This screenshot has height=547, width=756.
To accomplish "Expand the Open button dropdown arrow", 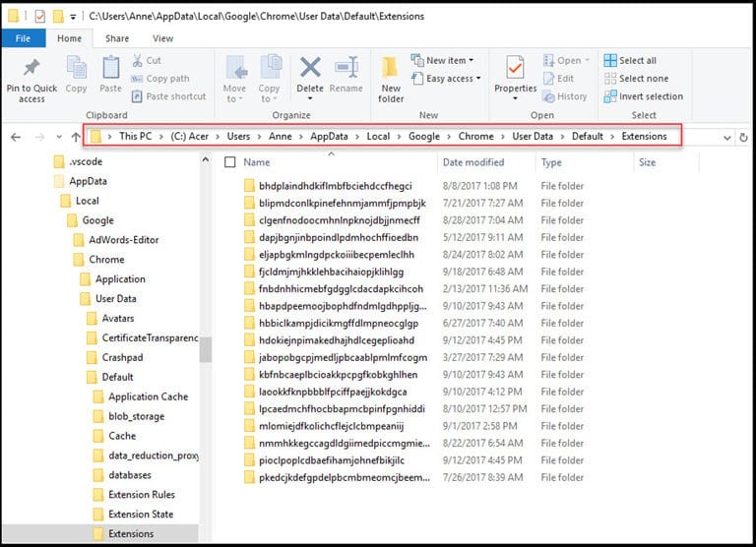I will [588, 60].
